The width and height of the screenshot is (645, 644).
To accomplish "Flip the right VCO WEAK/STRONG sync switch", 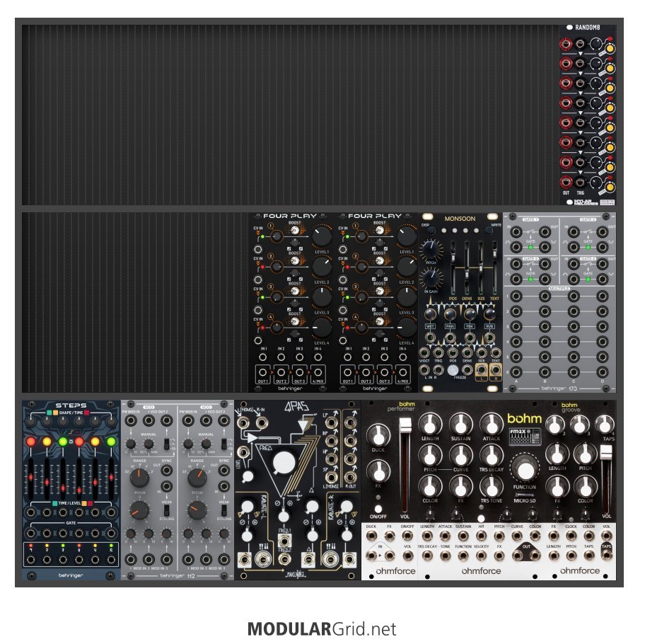I will pyautogui.click(x=223, y=510).
